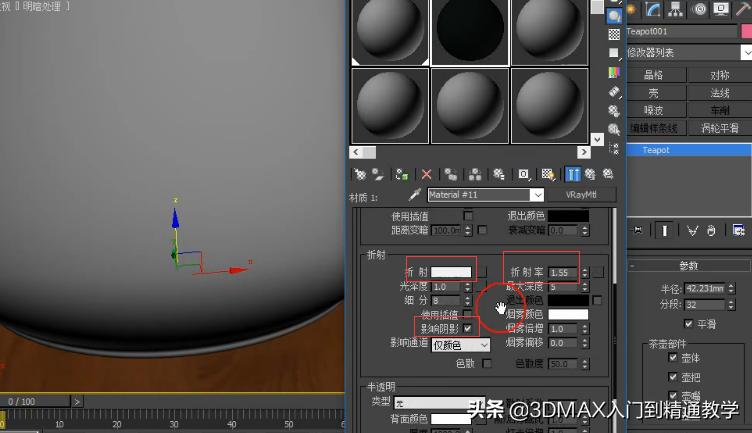Click the Make Unique icon in material toolbar
This screenshot has height=433, width=752.
(475, 174)
